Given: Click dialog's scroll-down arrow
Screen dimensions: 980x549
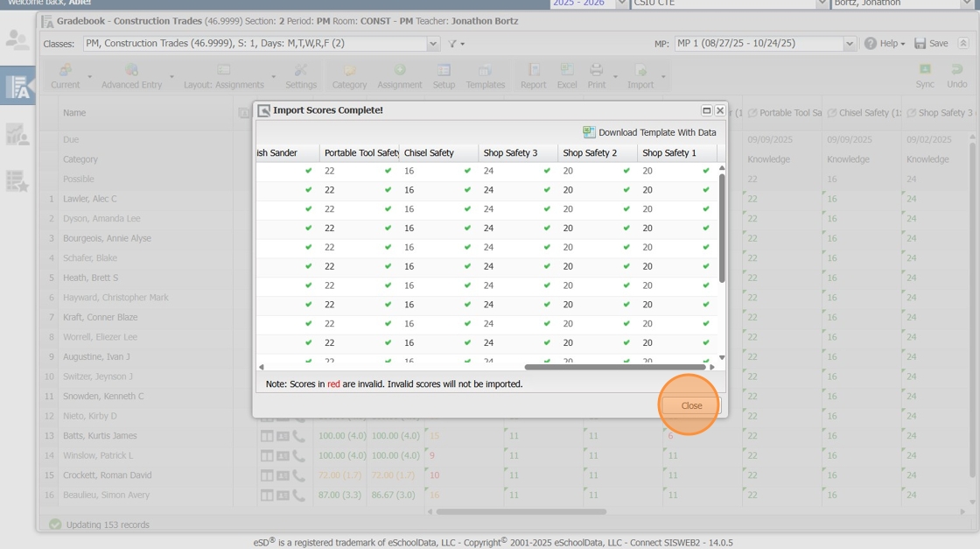Looking at the screenshot, I should point(722,357).
